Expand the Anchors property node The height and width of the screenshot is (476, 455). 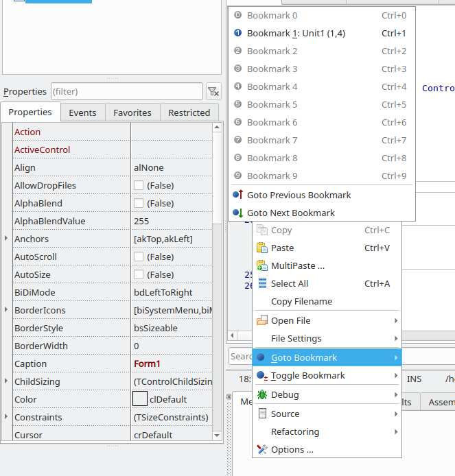(x=7, y=239)
